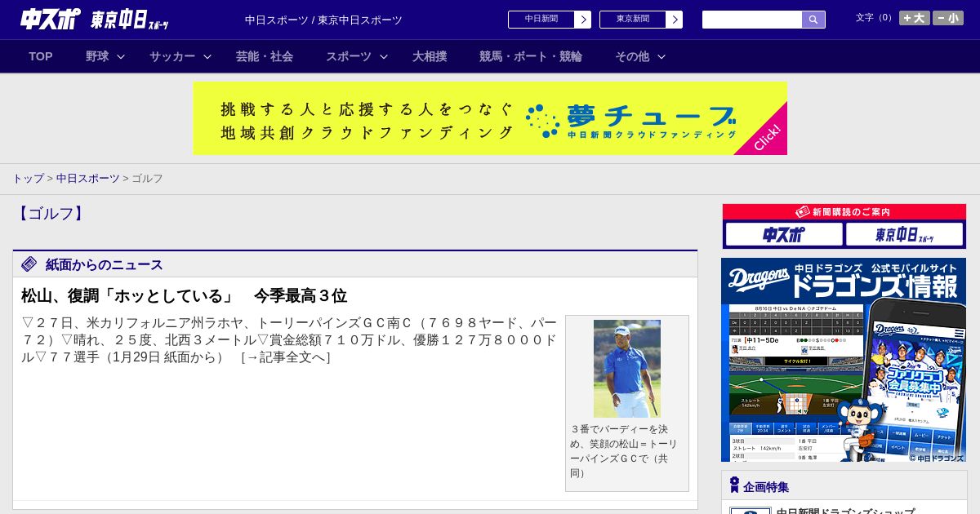
Task: Focus the header search input field
Action: click(752, 20)
